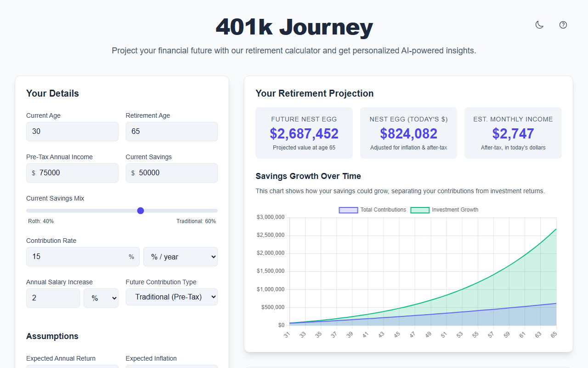Click the Est. Monthly Income value $2,747
This screenshot has width=588, height=368.
tap(513, 133)
